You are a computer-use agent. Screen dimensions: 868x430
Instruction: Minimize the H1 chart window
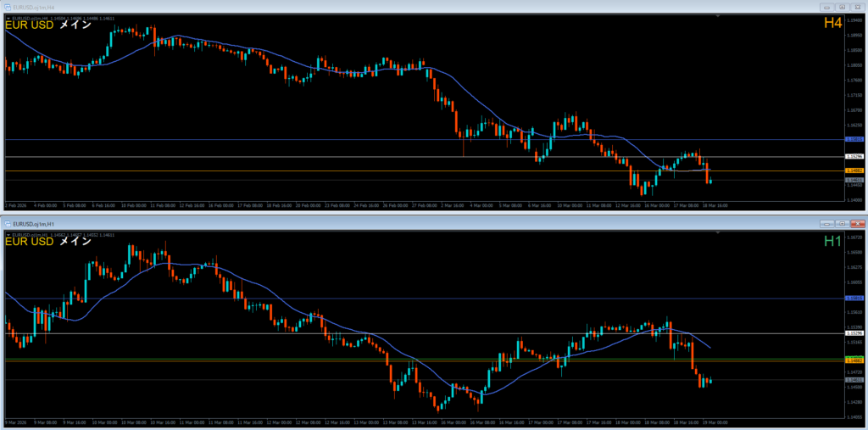tap(826, 223)
